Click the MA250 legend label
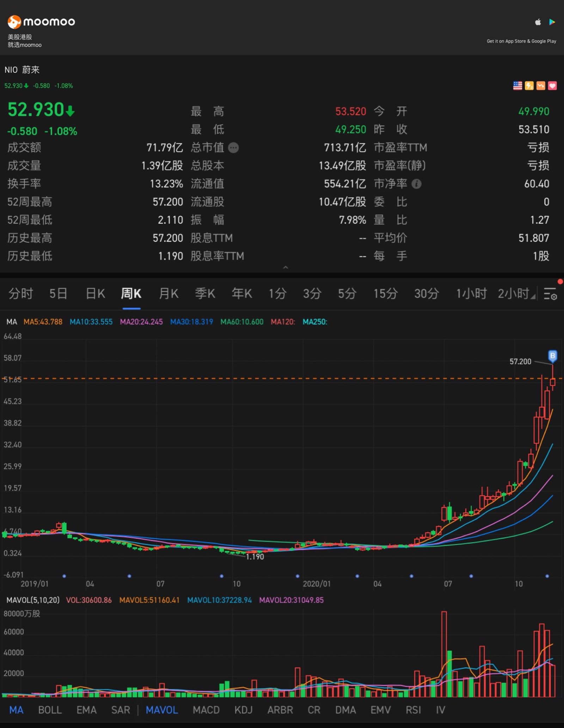Screen dimensions: 564x728 click(315, 322)
